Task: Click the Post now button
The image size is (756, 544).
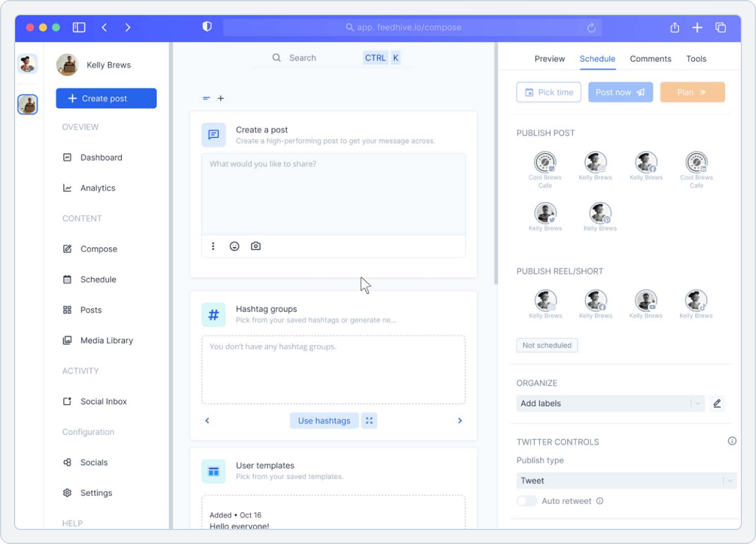Action: [620, 92]
